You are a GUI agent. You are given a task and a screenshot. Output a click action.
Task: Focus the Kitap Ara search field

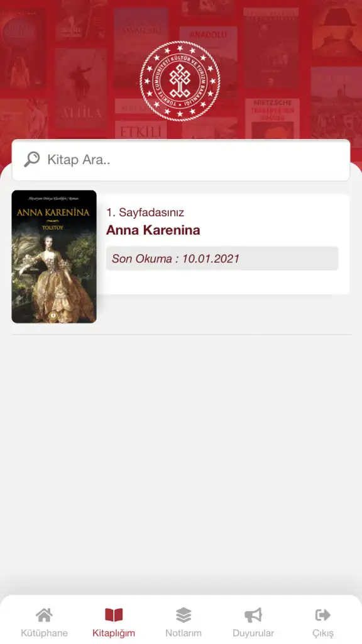[181, 160]
